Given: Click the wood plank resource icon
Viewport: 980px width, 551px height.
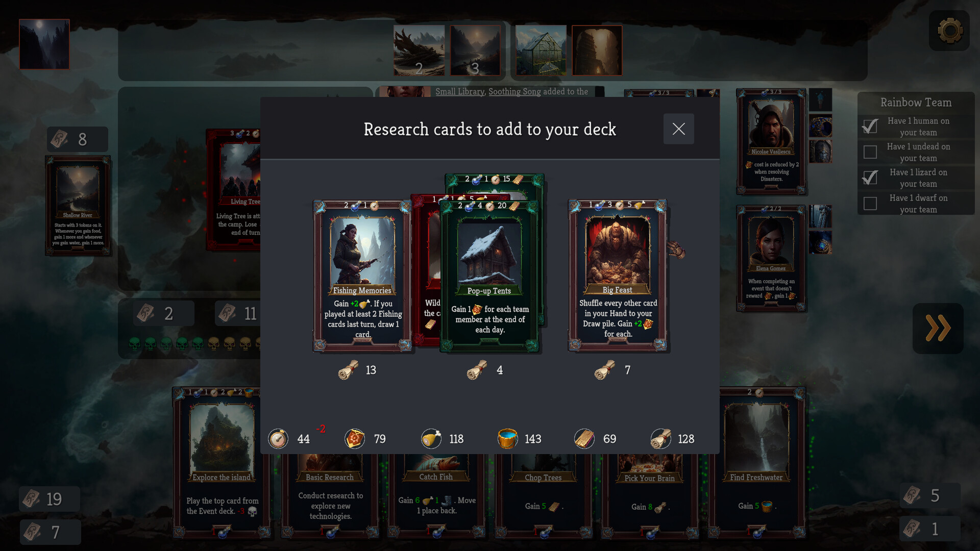Looking at the screenshot, I should click(x=584, y=439).
